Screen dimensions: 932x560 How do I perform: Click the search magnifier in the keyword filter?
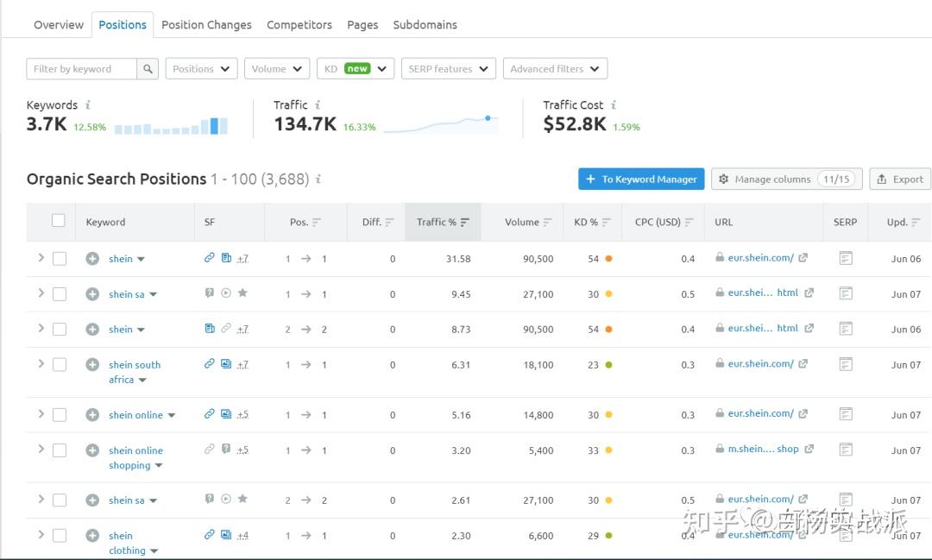(147, 67)
